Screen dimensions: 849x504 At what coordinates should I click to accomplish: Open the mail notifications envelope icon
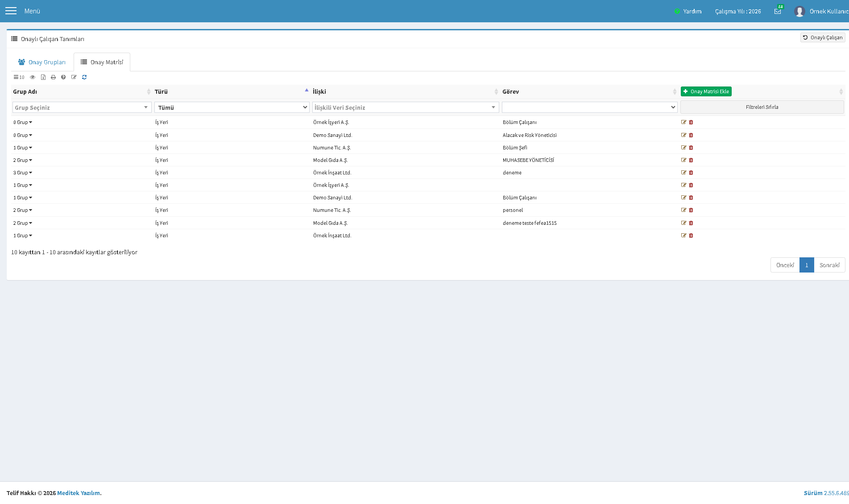pyautogui.click(x=778, y=11)
